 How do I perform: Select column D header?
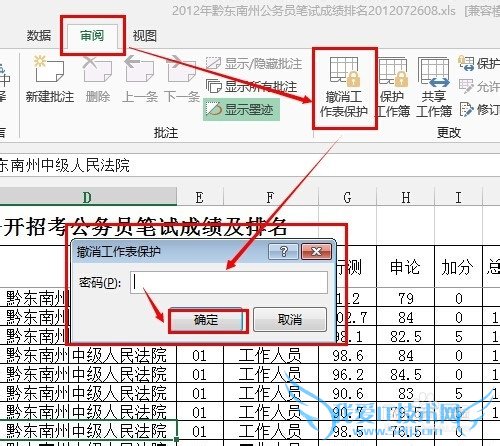87,197
